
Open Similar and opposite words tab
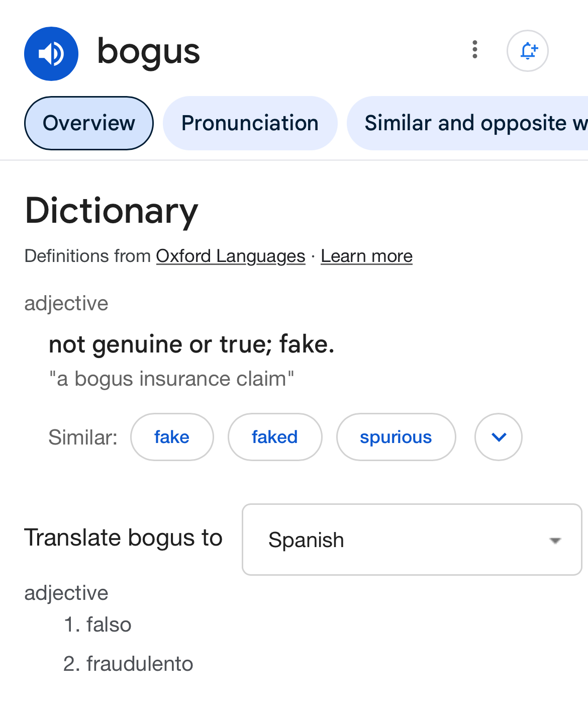tap(468, 123)
